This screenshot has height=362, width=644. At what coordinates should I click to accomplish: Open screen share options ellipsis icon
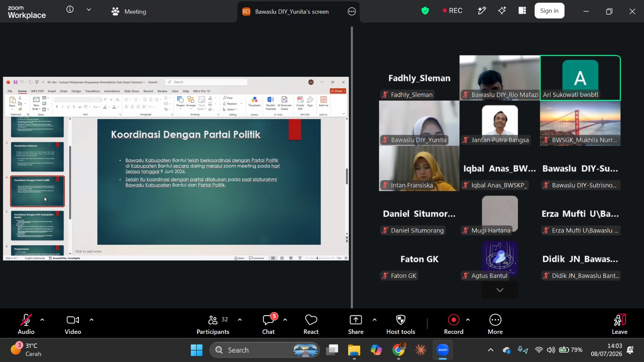coord(352,12)
